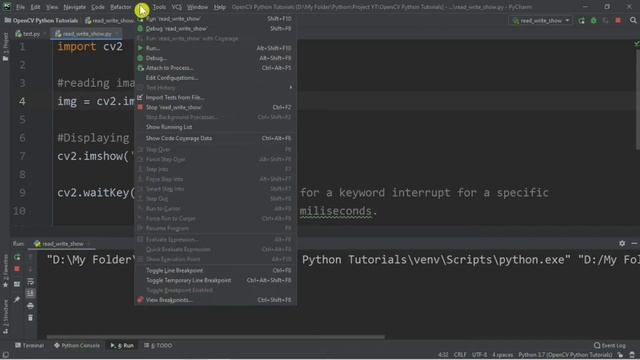The image size is (640, 360).
Task: Hide the Run panel with minimize icon
Action: tap(634, 243)
